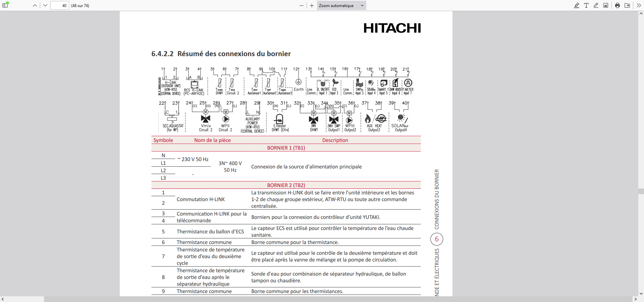Click the vertical scrollbar up arrow
Screen dimensions: 644x302
(x=641, y=14)
